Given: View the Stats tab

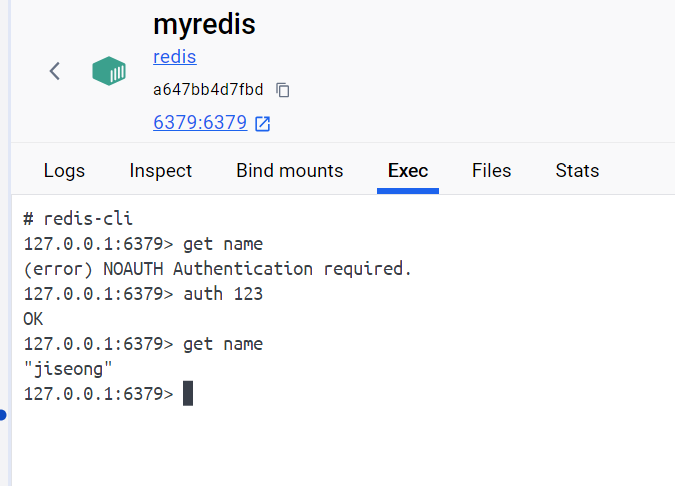Looking at the screenshot, I should [577, 170].
